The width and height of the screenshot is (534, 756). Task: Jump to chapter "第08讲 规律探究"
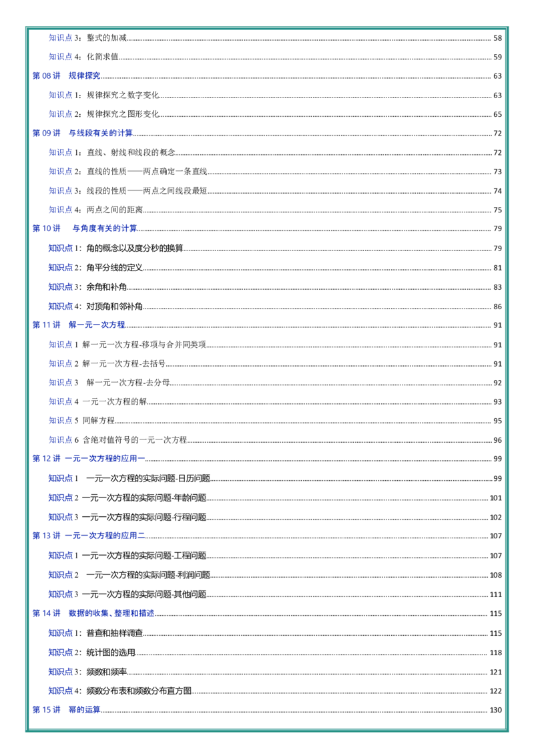coord(267,75)
